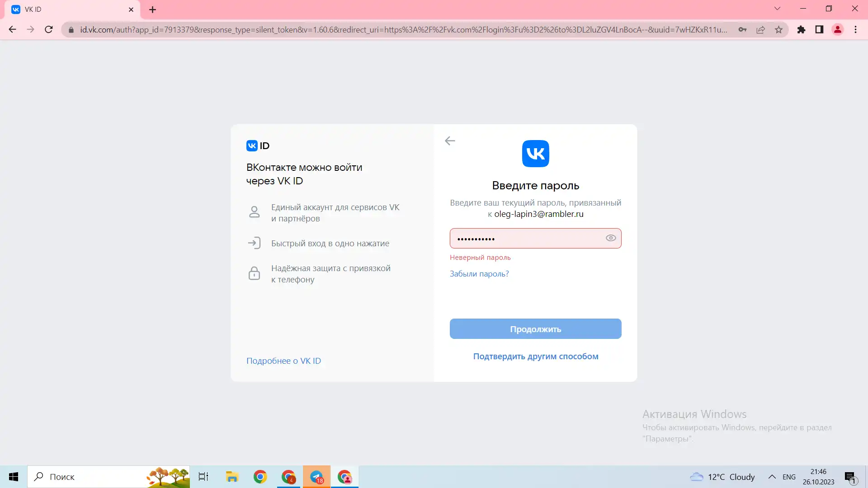Go back with the browser back arrow
Image resolution: width=868 pixels, height=488 pixels.
[12, 29]
